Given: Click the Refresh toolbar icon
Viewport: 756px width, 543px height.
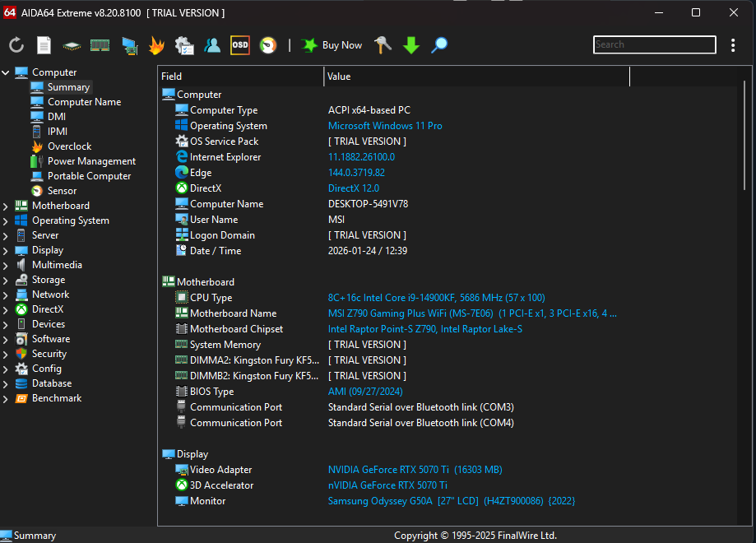Looking at the screenshot, I should tap(16, 45).
